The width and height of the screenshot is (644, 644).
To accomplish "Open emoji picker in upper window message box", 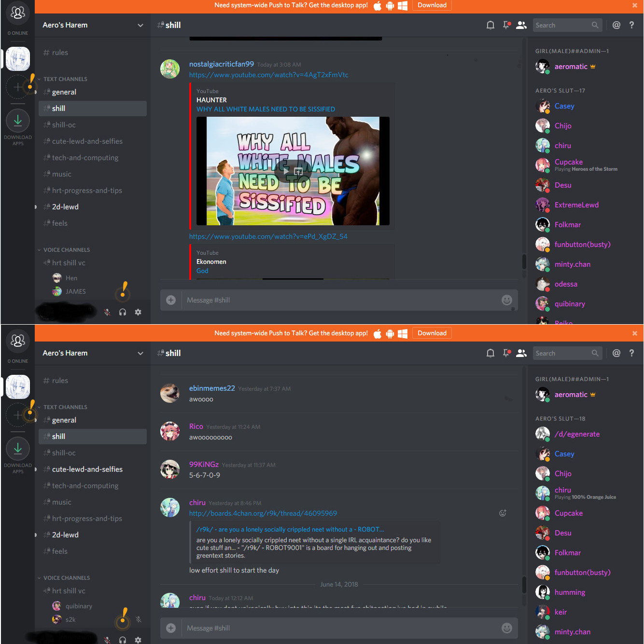I will 507,300.
